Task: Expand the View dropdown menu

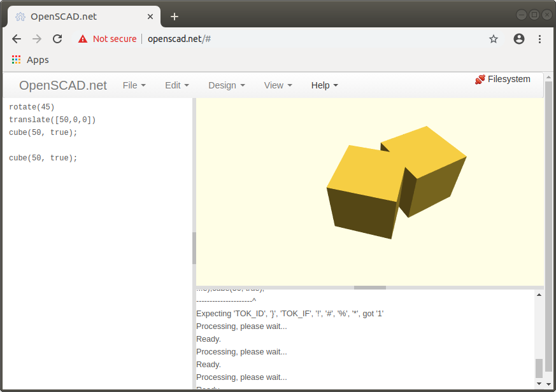Action: 278,85
